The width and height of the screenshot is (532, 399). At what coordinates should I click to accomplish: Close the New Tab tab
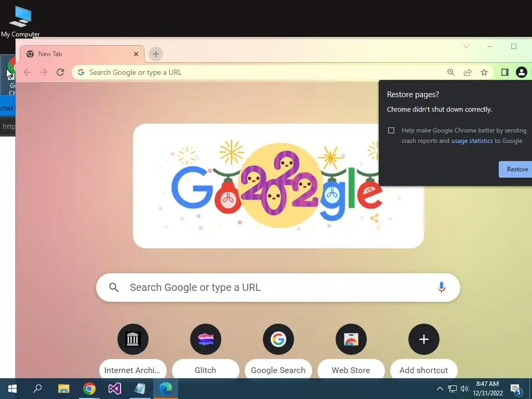(136, 54)
